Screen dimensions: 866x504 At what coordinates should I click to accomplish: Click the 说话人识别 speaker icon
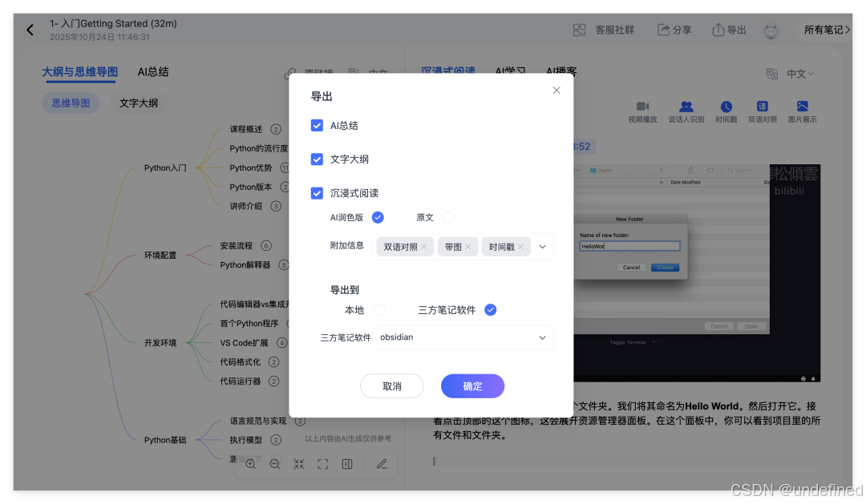(686, 106)
